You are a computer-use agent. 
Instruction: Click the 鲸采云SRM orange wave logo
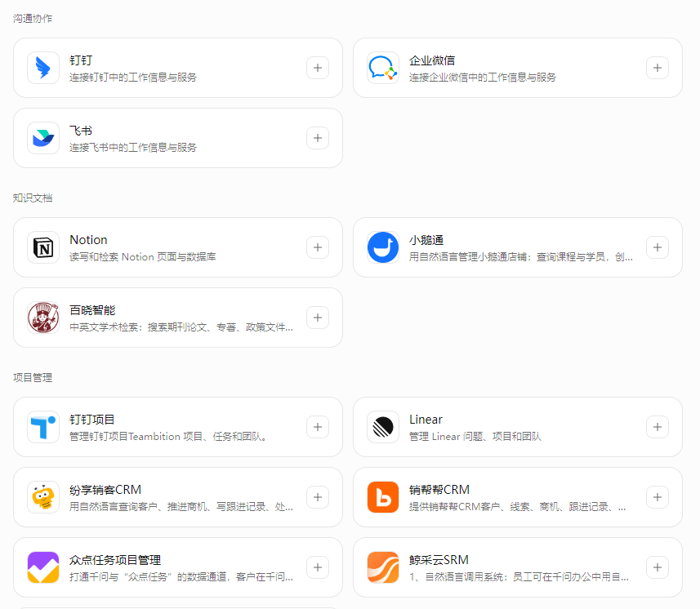tap(383, 567)
